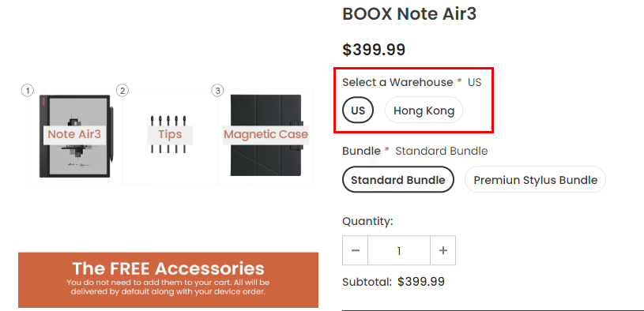Click the circled number 1 badge
This screenshot has width=644, height=311.
[27, 91]
